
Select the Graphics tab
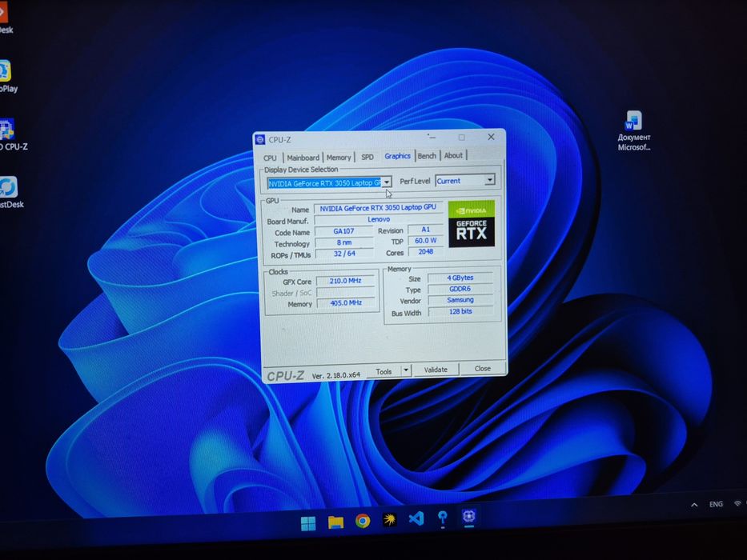(397, 156)
